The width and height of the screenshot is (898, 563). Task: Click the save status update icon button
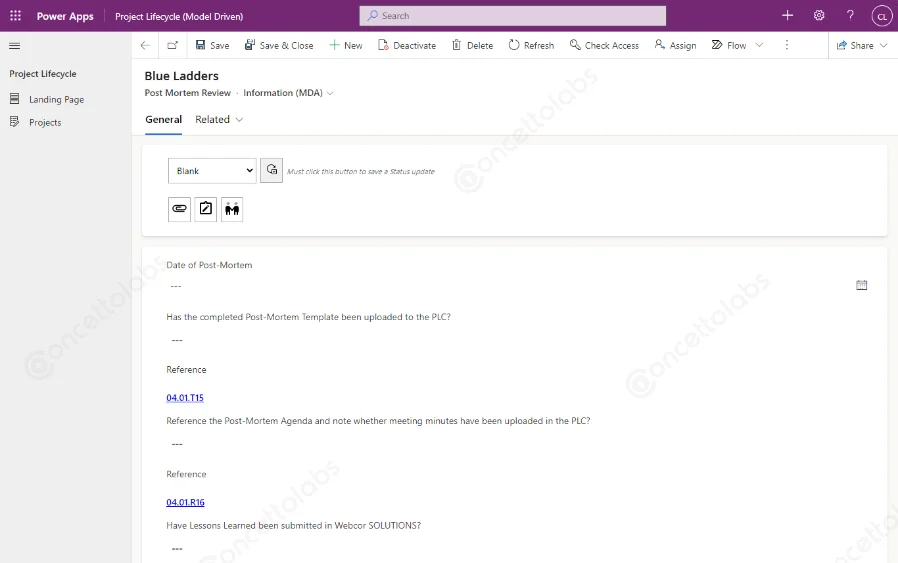pos(271,171)
